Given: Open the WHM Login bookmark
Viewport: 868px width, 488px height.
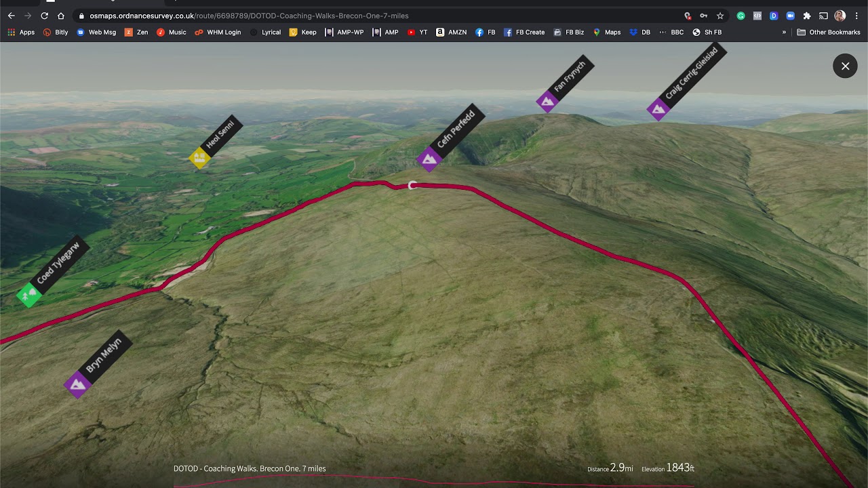Looking at the screenshot, I should [x=218, y=32].
